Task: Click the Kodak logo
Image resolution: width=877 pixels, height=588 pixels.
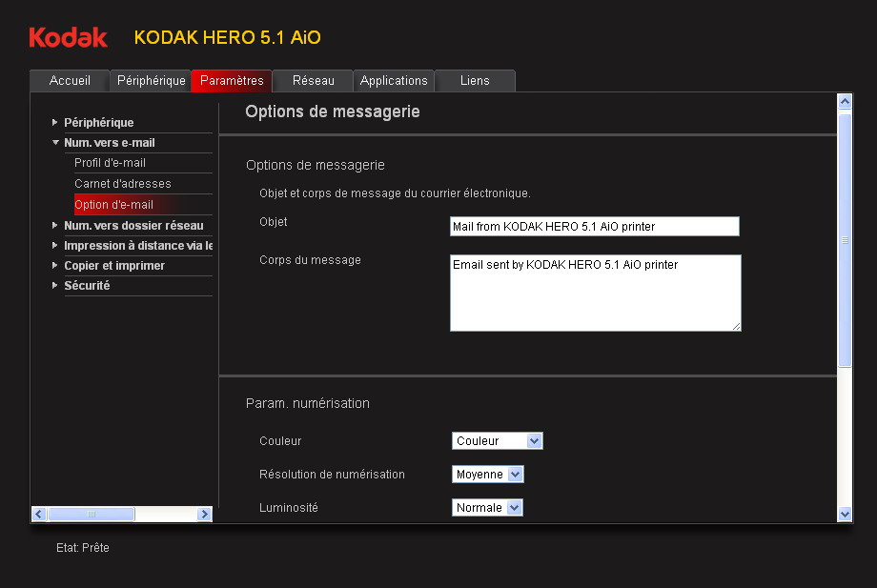Action: [68, 37]
